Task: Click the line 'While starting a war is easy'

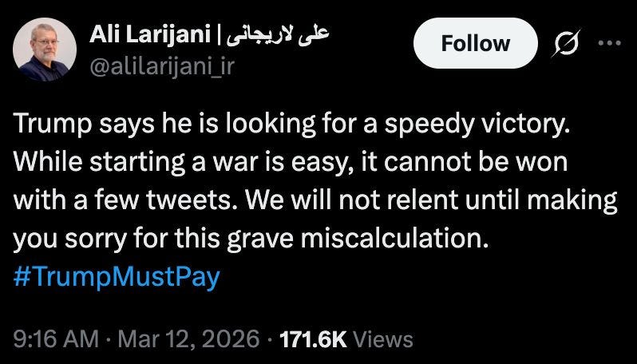Action: point(290,163)
